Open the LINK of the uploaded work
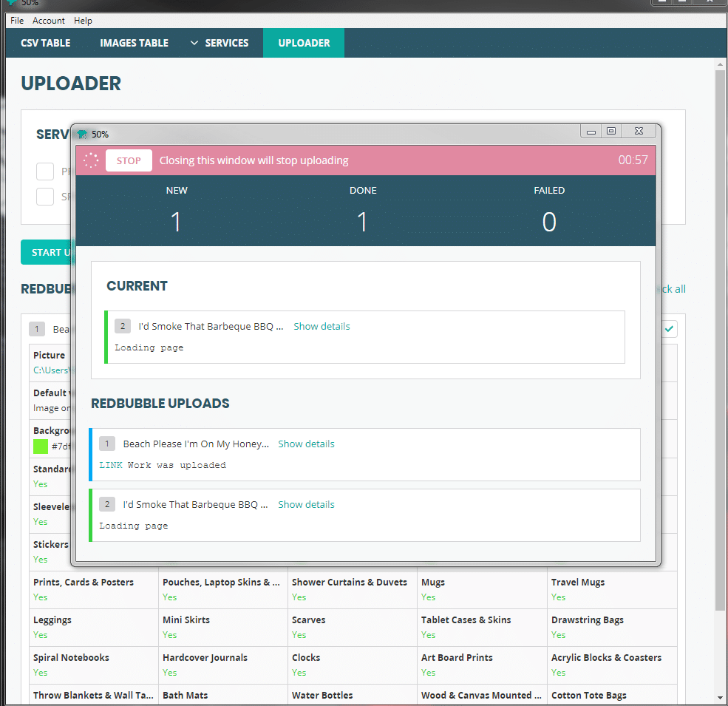The height and width of the screenshot is (706, 728). point(111,465)
